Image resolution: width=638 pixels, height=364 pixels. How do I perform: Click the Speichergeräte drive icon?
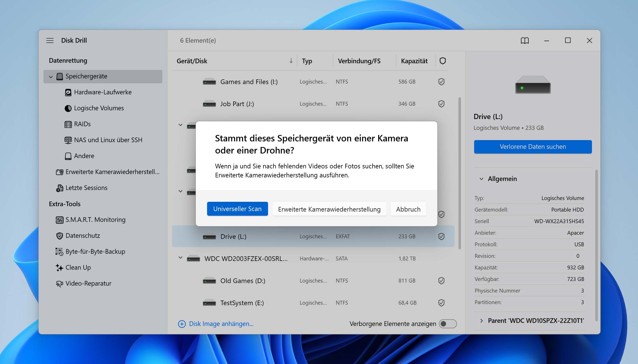[x=60, y=76]
